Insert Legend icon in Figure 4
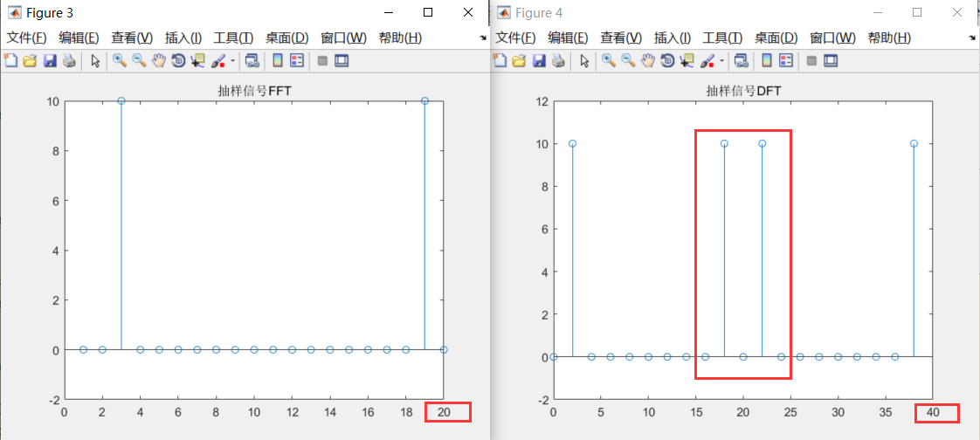Screen dimensions: 980x440 tap(786, 60)
